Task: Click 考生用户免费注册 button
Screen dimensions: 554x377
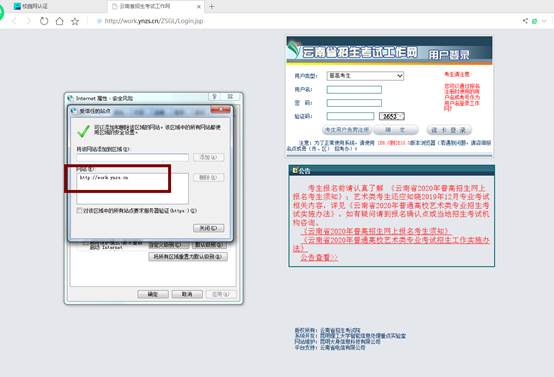Action: pos(347,130)
